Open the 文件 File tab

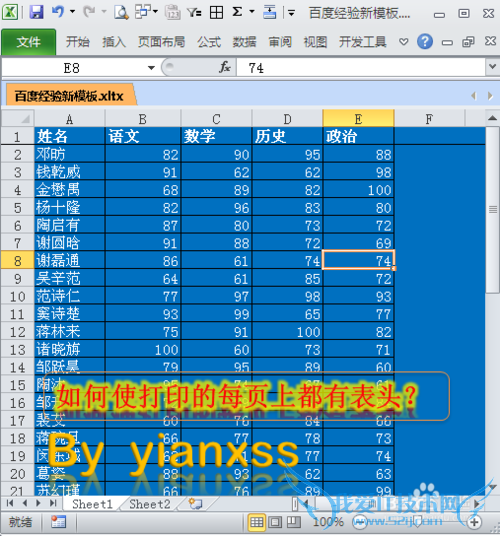[x=29, y=42]
